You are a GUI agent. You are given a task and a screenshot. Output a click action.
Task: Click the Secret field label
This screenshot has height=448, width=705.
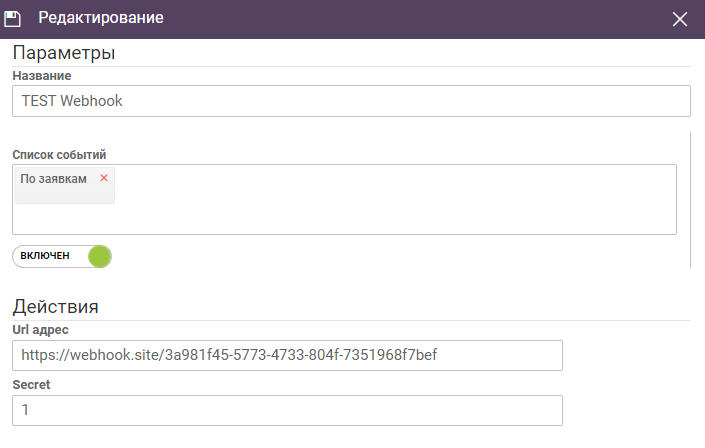coord(31,384)
